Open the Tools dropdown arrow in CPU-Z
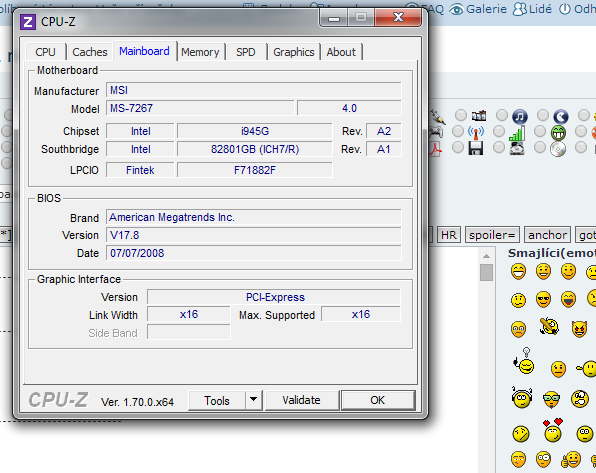596x473 pixels. 254,400
